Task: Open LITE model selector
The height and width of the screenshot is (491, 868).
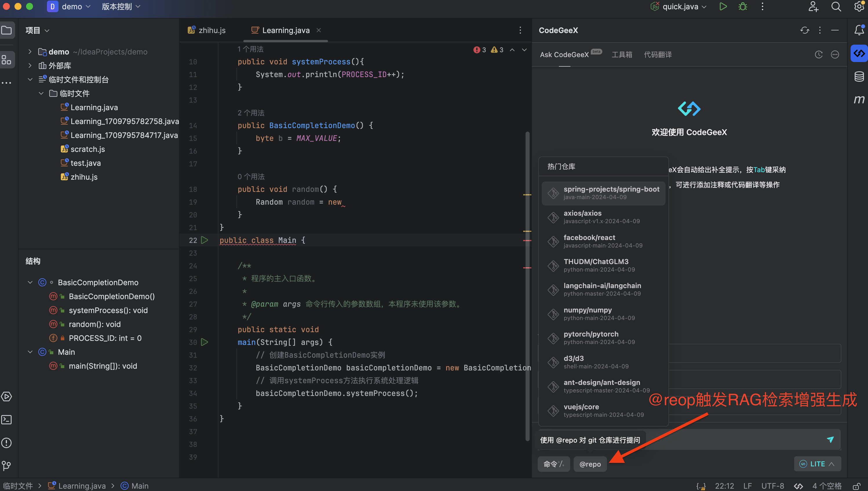Action: pos(817,464)
